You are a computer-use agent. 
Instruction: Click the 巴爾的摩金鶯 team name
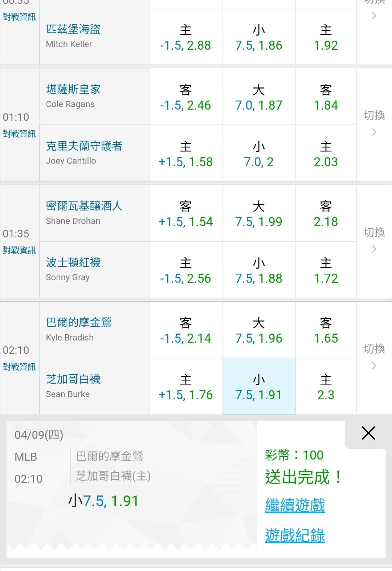point(79,322)
